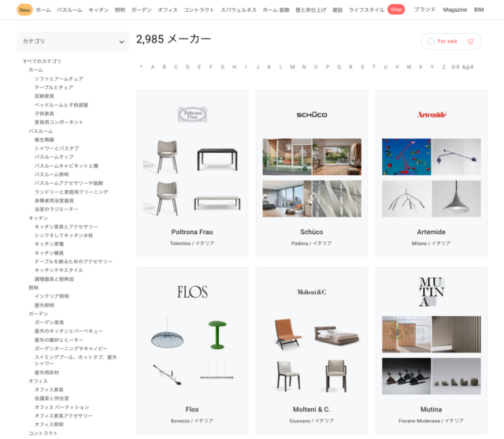Click Molteni bed product thumbnail
This screenshot has width=504, height=439.
(x=337, y=334)
